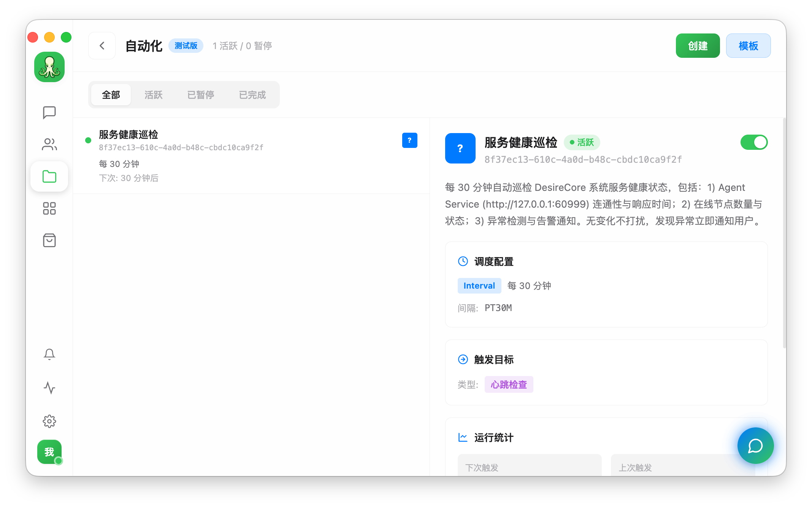Image resolution: width=812 pixels, height=508 pixels.
Task: Open the chat messages panel in sidebar
Action: 49,112
